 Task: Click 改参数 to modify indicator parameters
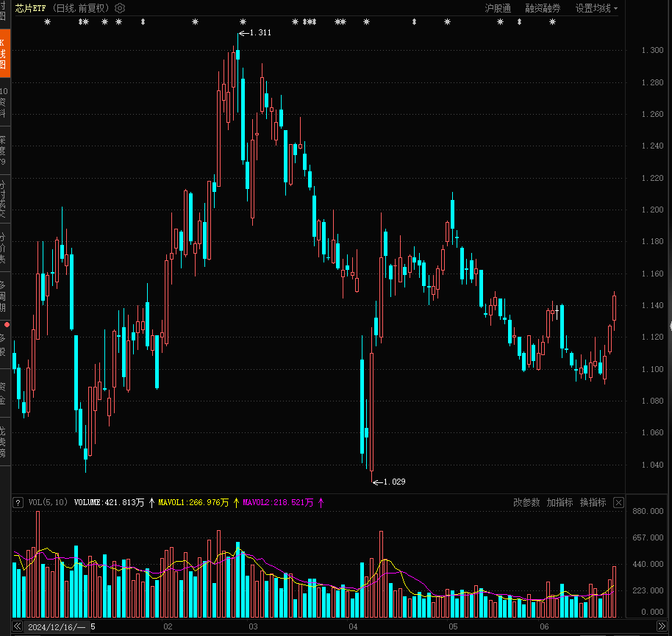(526, 502)
